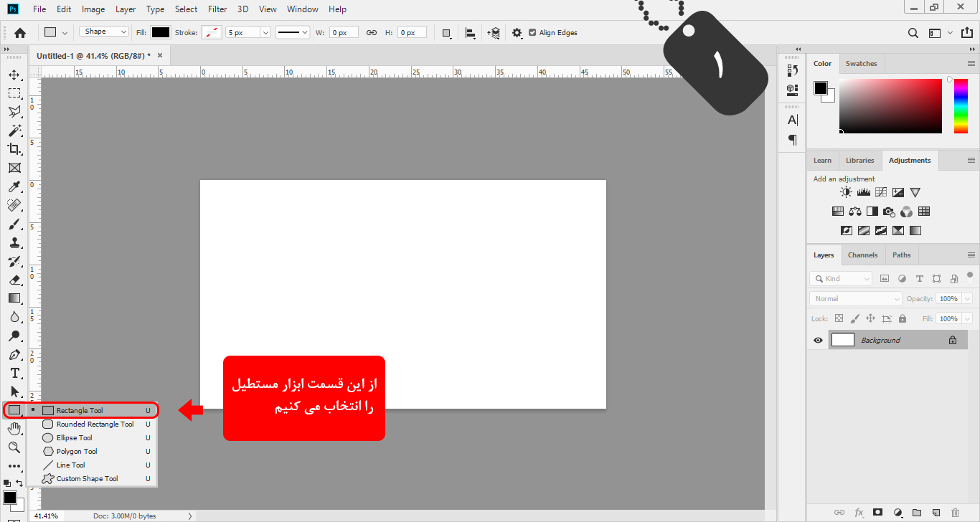
Task: Toggle Background layer visibility eye
Action: pos(818,340)
